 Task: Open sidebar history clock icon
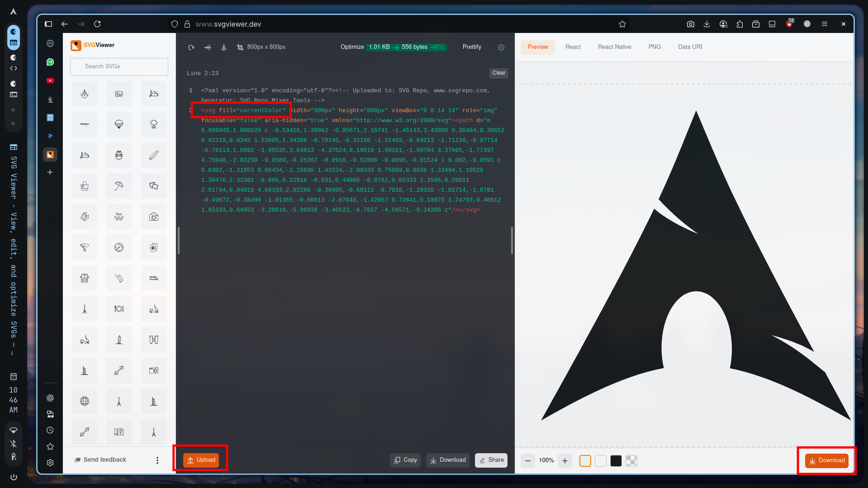pyautogui.click(x=50, y=430)
